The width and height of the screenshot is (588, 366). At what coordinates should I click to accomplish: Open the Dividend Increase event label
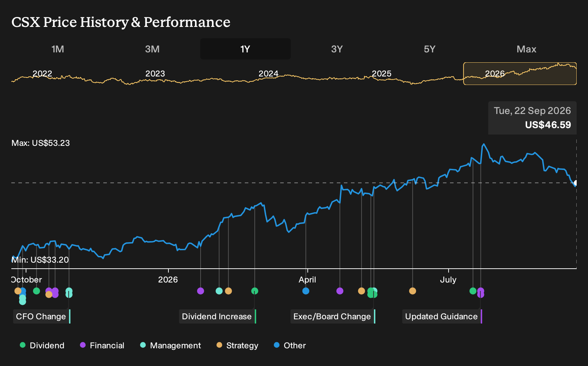[217, 316]
